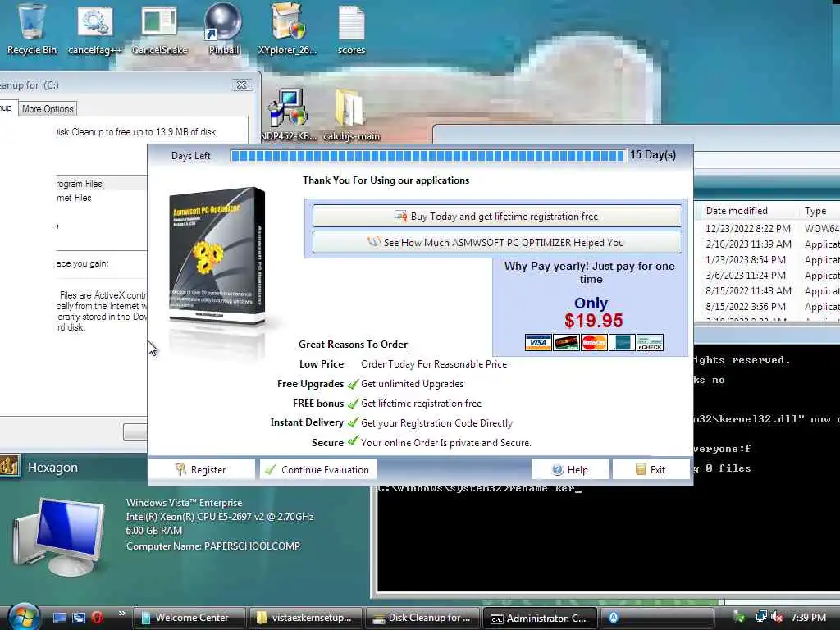
Task: Switch to the Asmwsoft taskbar button
Action: tap(656, 618)
